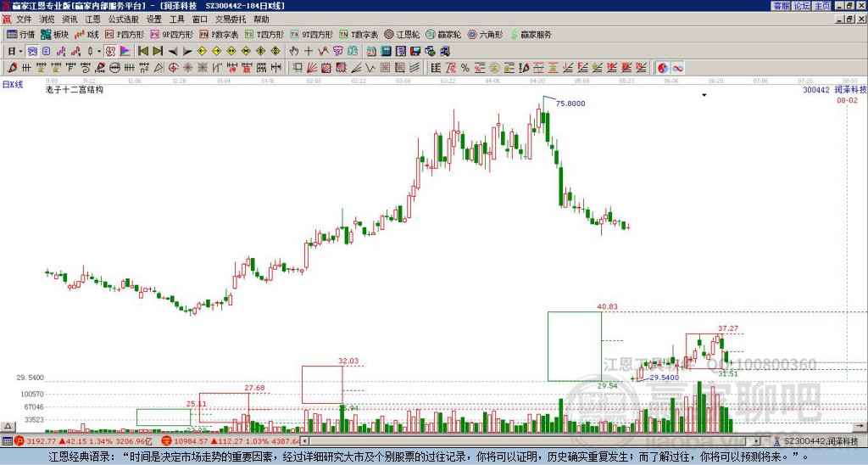This screenshot has height=465, width=868.
Task: Click the 37.27 price level label
Action: tap(728, 328)
